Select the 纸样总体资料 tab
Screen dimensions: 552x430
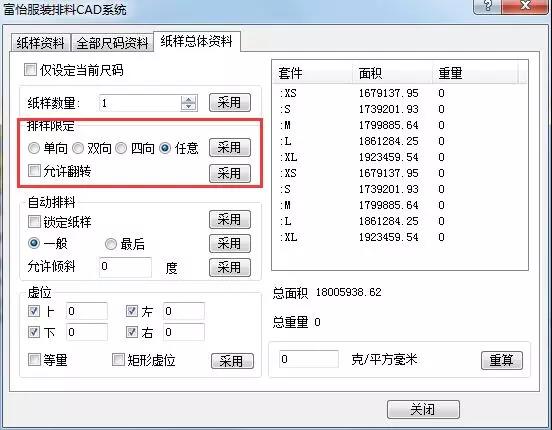(x=197, y=42)
